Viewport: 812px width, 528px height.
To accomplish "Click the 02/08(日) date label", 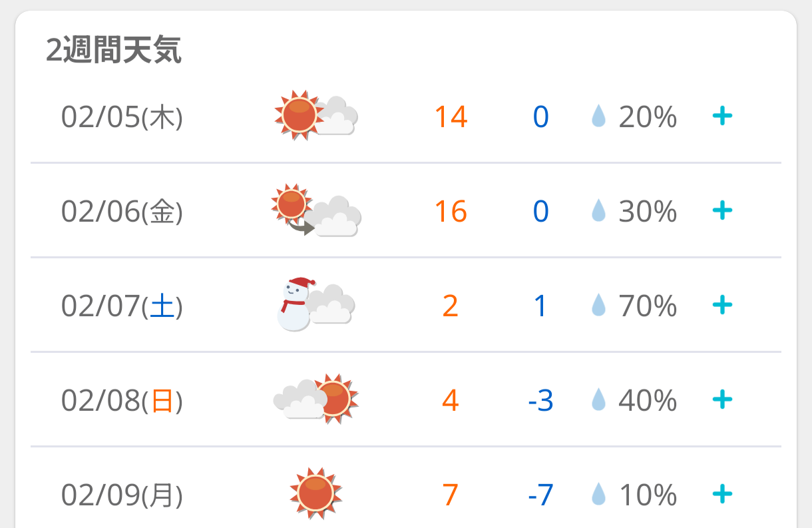I will pyautogui.click(x=122, y=401).
